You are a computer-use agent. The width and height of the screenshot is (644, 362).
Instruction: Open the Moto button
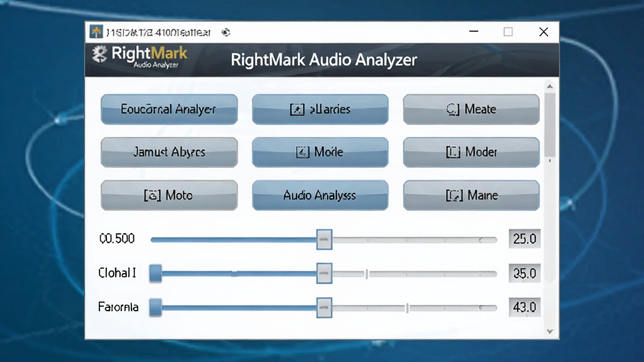(169, 195)
